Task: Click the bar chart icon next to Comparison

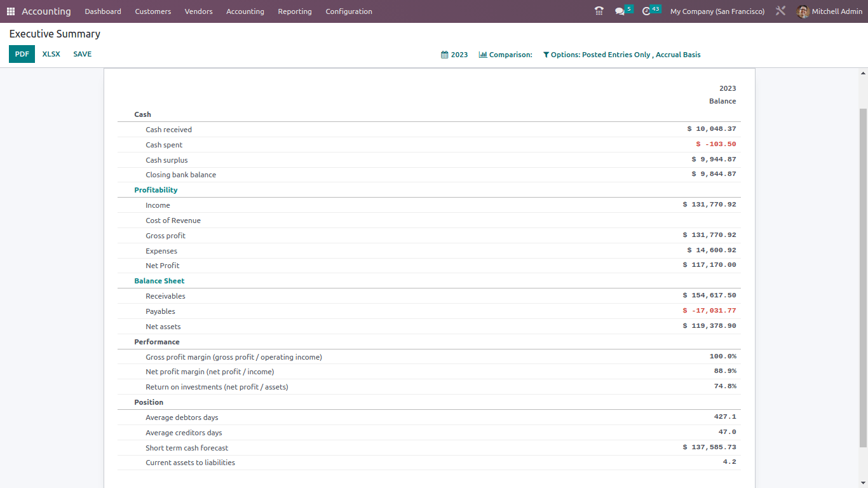Action: (x=482, y=55)
